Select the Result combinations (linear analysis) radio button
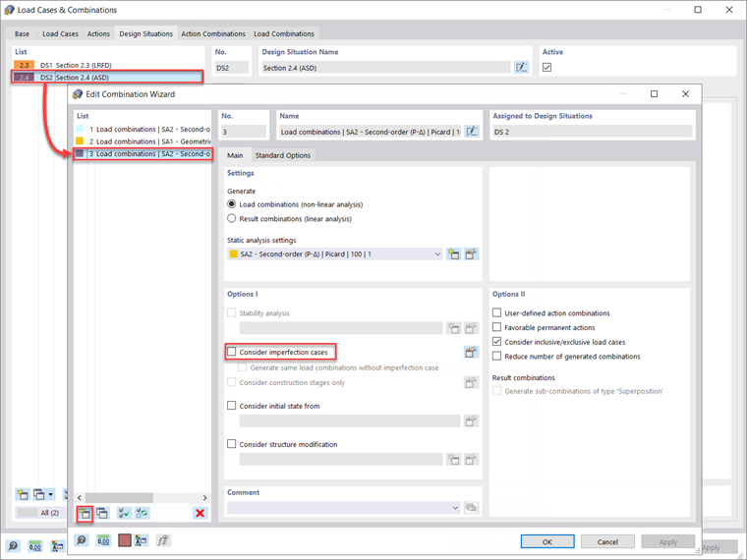The height and width of the screenshot is (560, 747). 232,218
